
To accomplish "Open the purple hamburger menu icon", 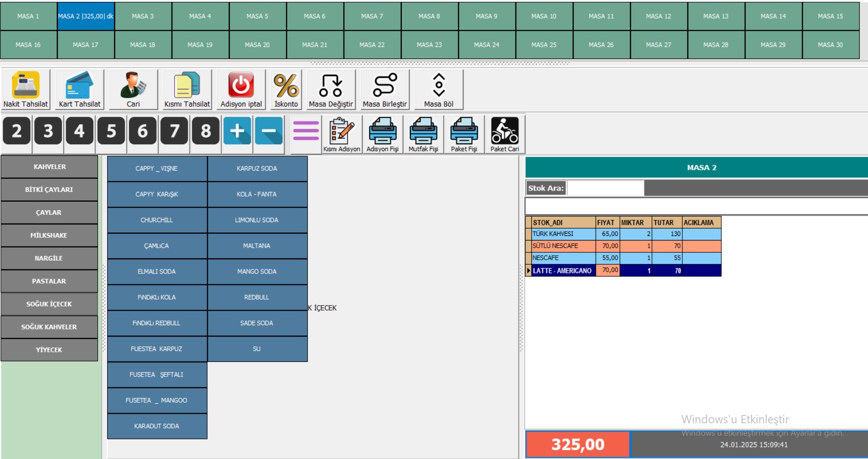I will (x=306, y=131).
